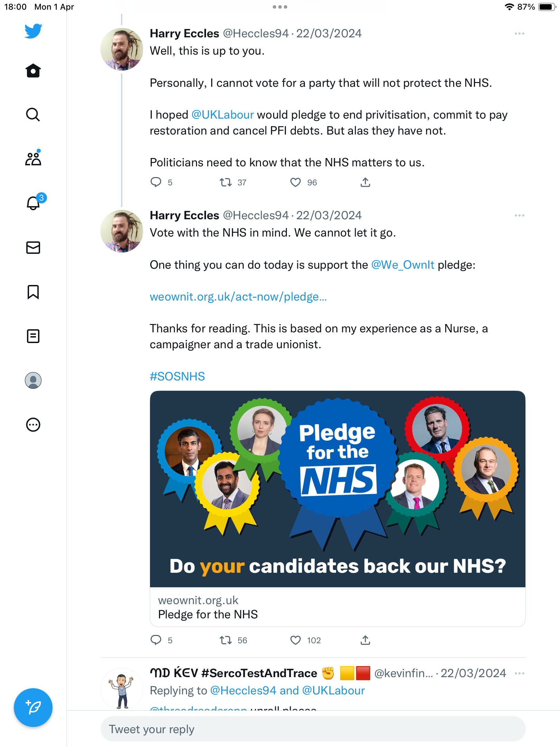Open Lists icon in sidebar

pyautogui.click(x=33, y=336)
